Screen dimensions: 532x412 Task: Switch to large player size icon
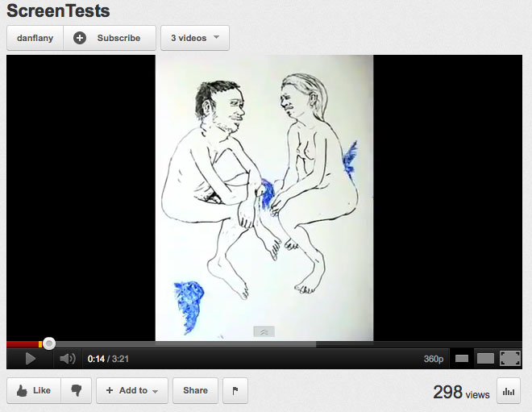(485, 358)
